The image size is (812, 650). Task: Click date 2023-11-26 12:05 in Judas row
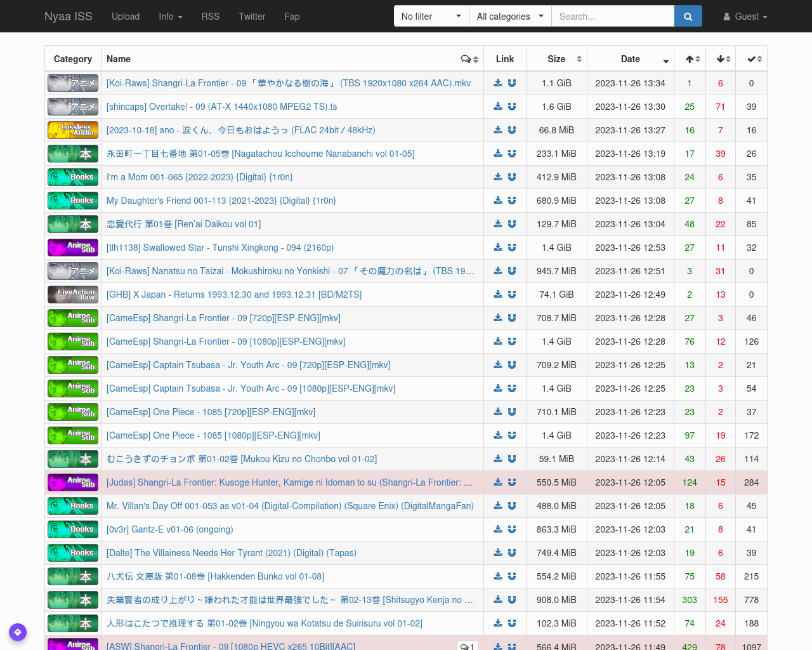point(630,482)
